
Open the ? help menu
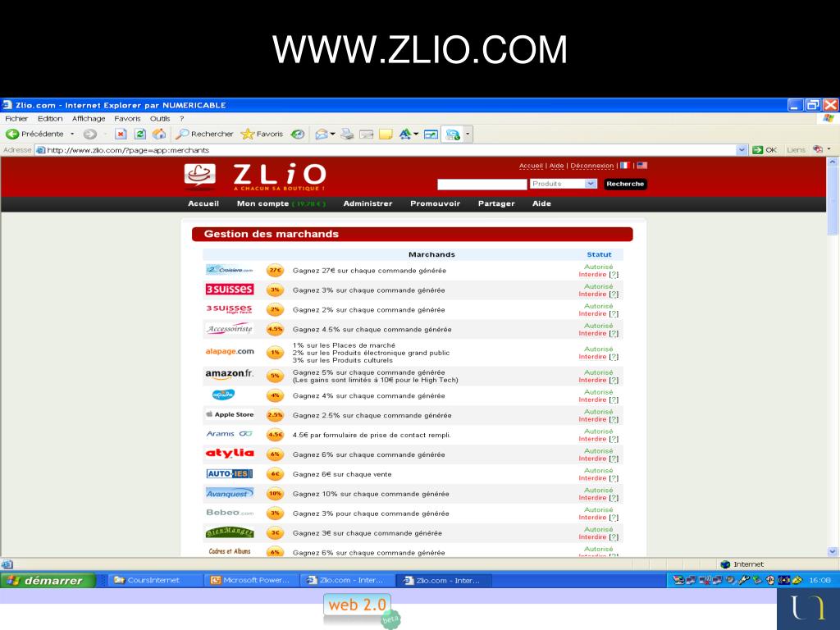(x=181, y=118)
